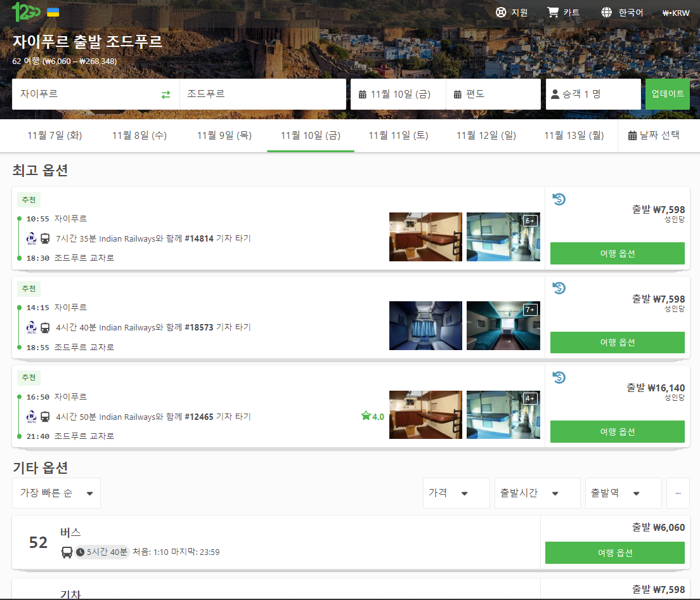This screenshot has height=600, width=700.
Task: Click the 업데이트 button
Action: point(668,95)
